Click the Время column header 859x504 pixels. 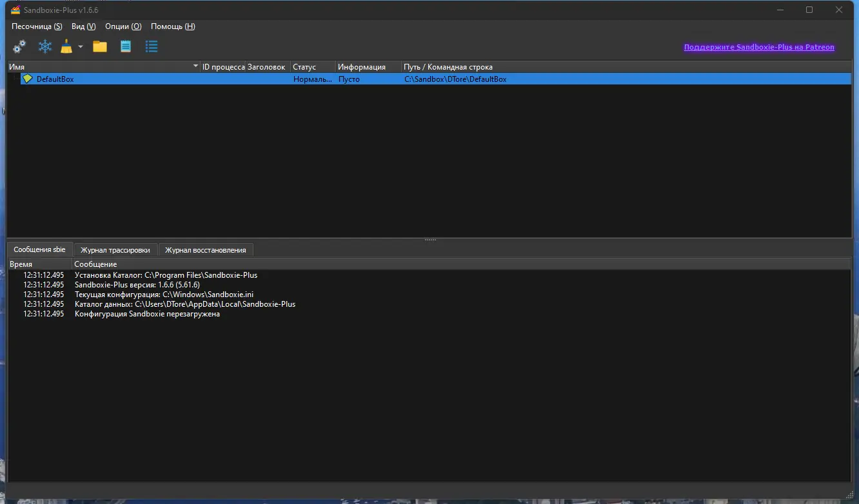coord(39,264)
